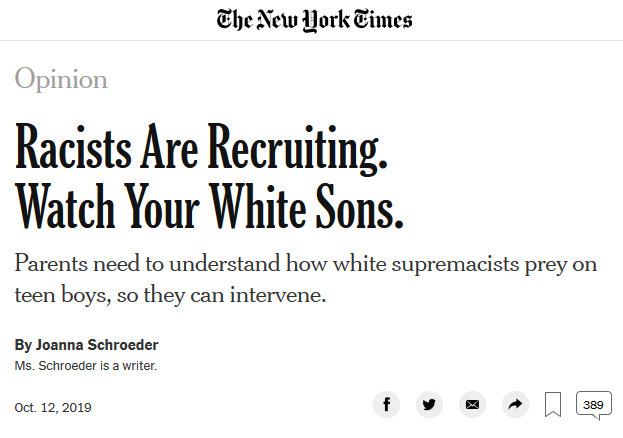Click the number 389 inside speech bubble
The width and height of the screenshot is (623, 438).
(x=593, y=405)
